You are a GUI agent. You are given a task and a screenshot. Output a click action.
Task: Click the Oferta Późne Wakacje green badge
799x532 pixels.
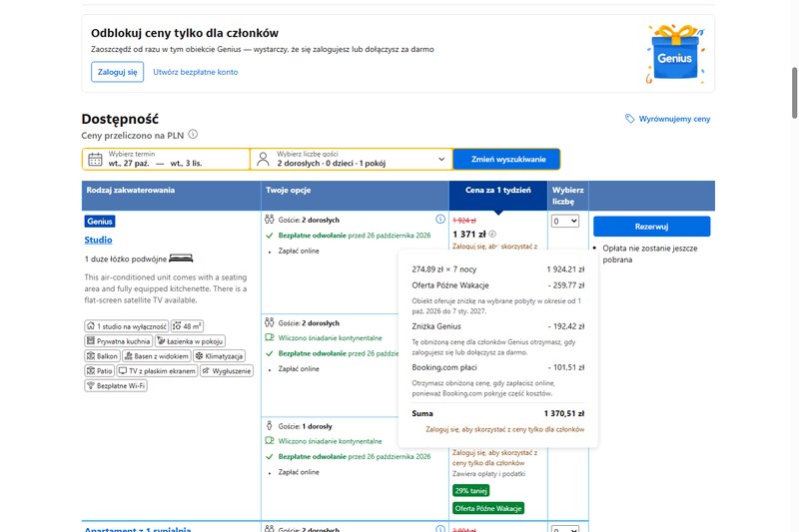click(488, 508)
